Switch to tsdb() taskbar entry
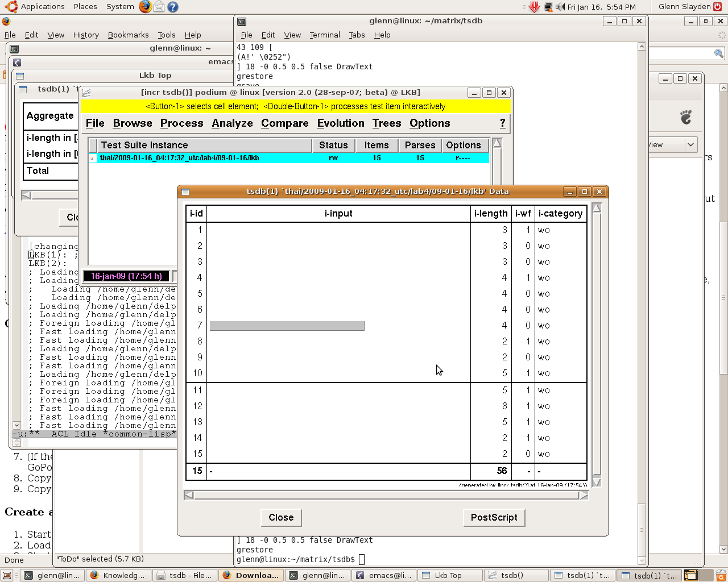The width and height of the screenshot is (728, 582). [516, 575]
